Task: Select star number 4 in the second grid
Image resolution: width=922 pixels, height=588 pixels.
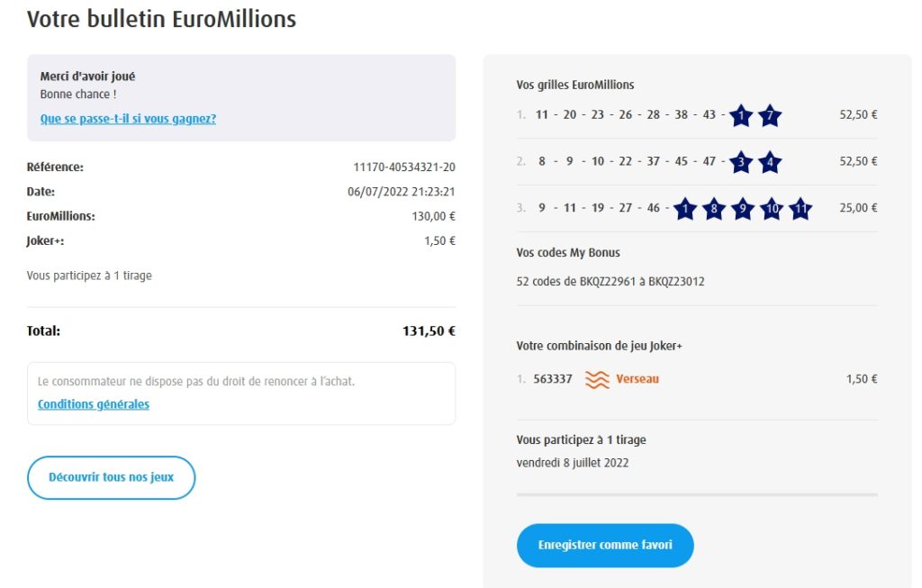Action: (770, 162)
